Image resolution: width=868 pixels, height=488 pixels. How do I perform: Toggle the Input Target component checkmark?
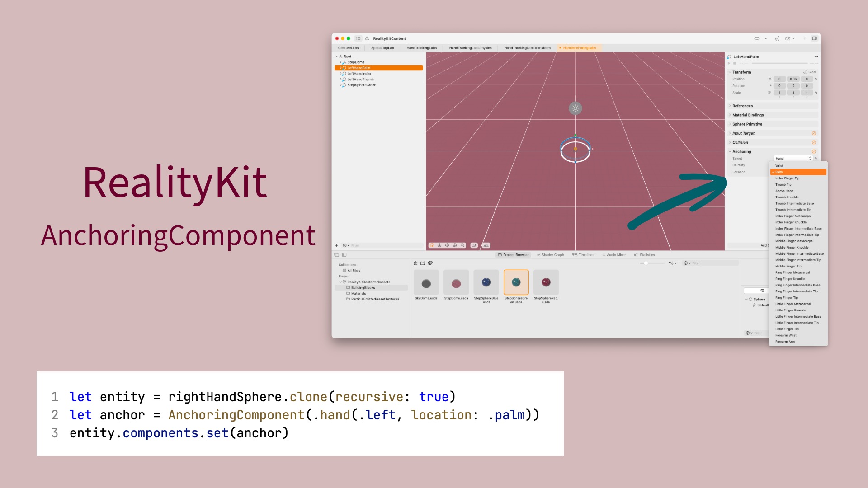click(x=814, y=133)
